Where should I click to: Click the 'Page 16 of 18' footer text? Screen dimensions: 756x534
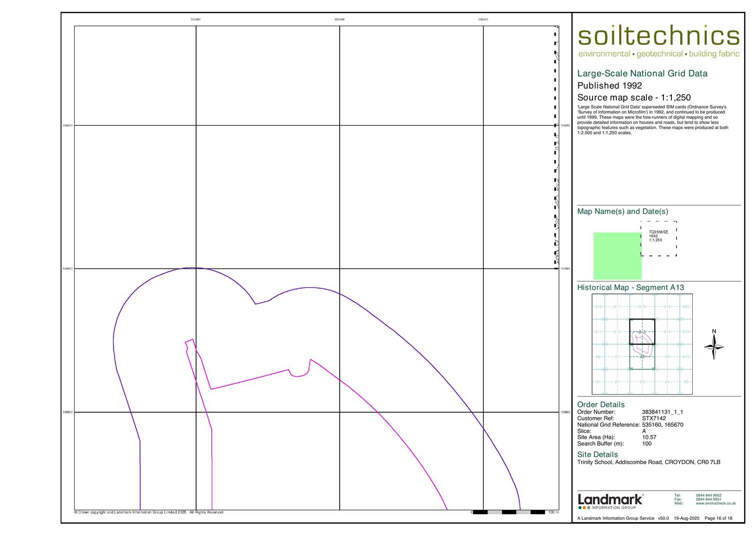(718, 518)
